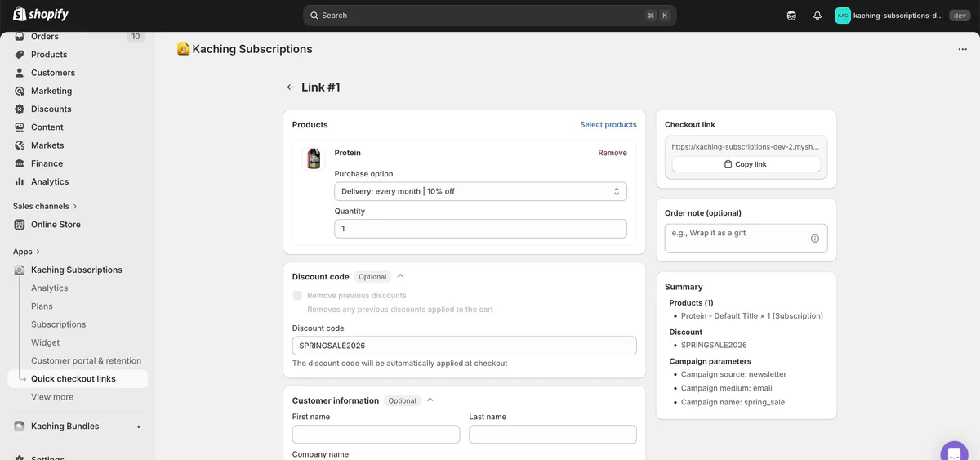Click the pin dot next to Kaching Bundles

pyautogui.click(x=139, y=427)
